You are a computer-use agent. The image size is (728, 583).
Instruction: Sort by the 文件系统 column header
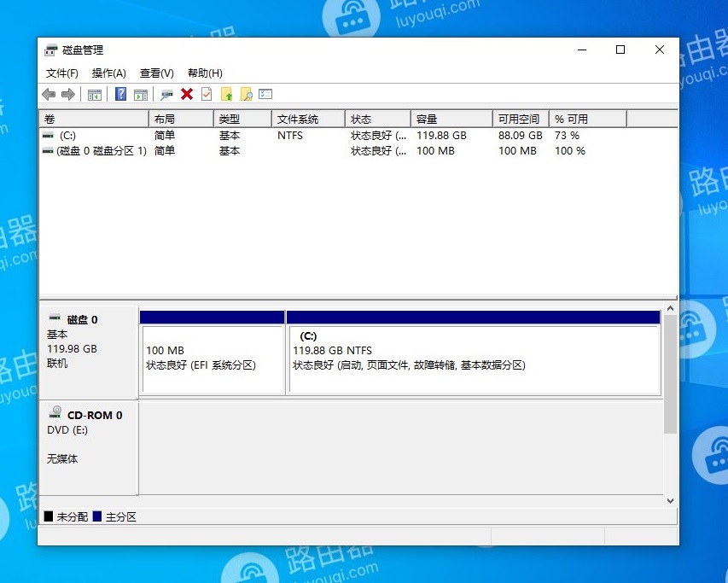click(x=309, y=120)
